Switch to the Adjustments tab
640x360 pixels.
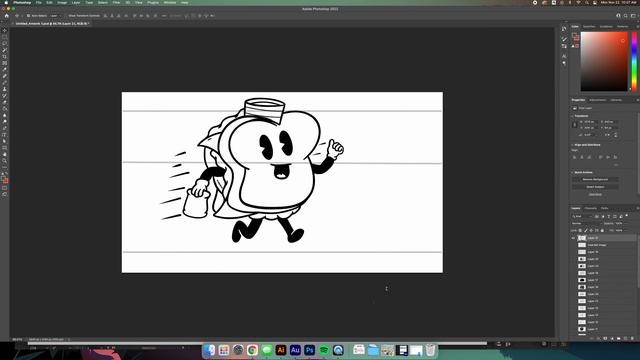[x=598, y=100]
